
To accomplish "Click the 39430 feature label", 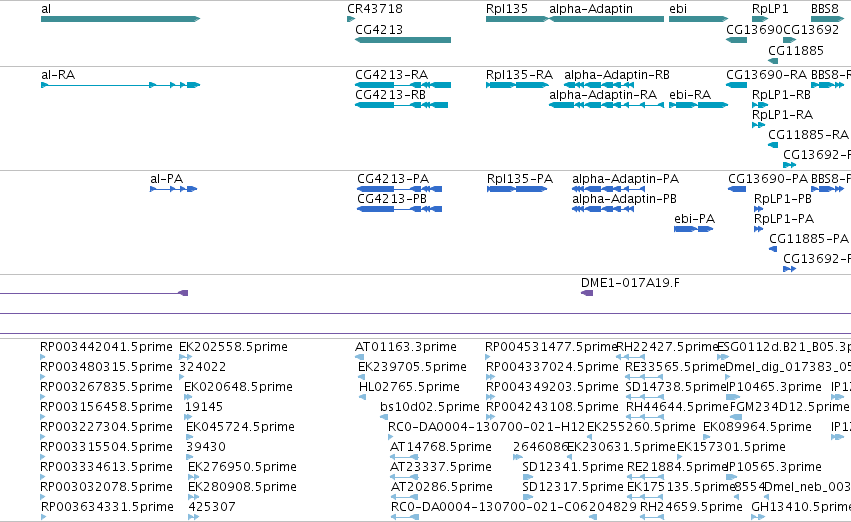I will click(x=206, y=447).
